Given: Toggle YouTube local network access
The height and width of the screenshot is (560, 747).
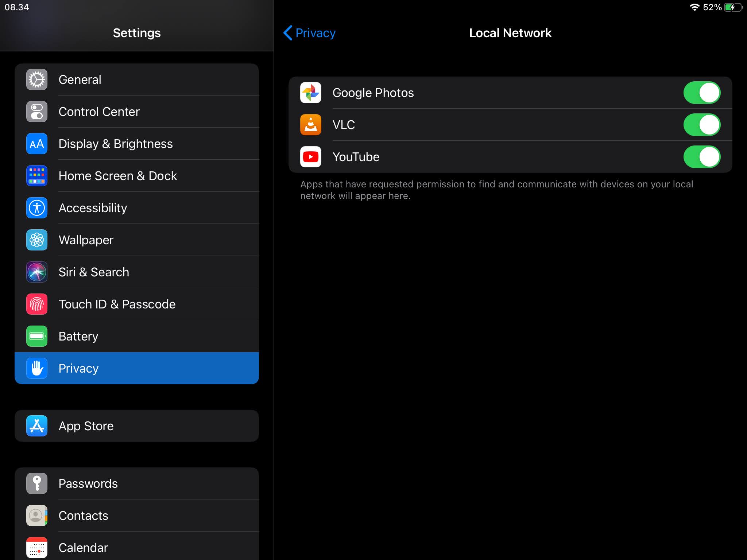Looking at the screenshot, I should 701,157.
